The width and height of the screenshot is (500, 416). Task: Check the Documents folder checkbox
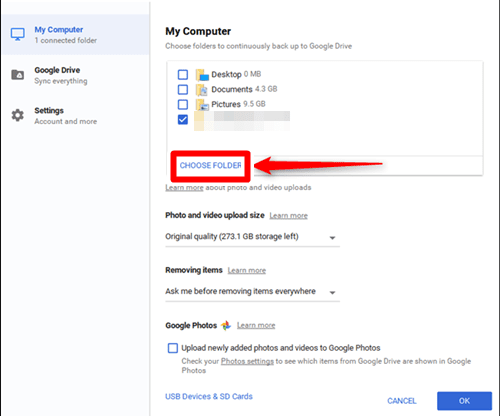[x=183, y=89]
